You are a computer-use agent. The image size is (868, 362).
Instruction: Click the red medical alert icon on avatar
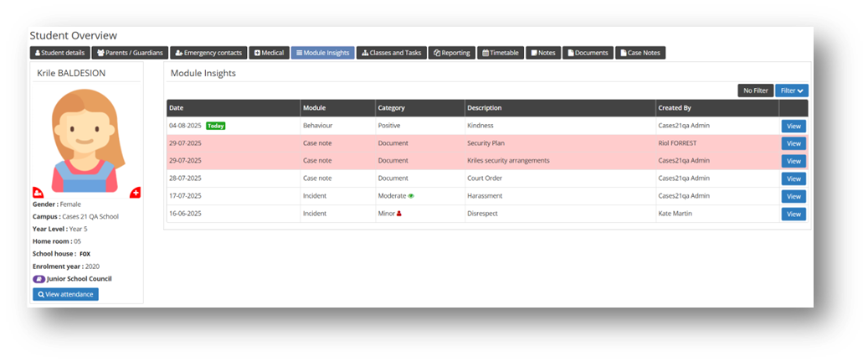click(x=135, y=193)
